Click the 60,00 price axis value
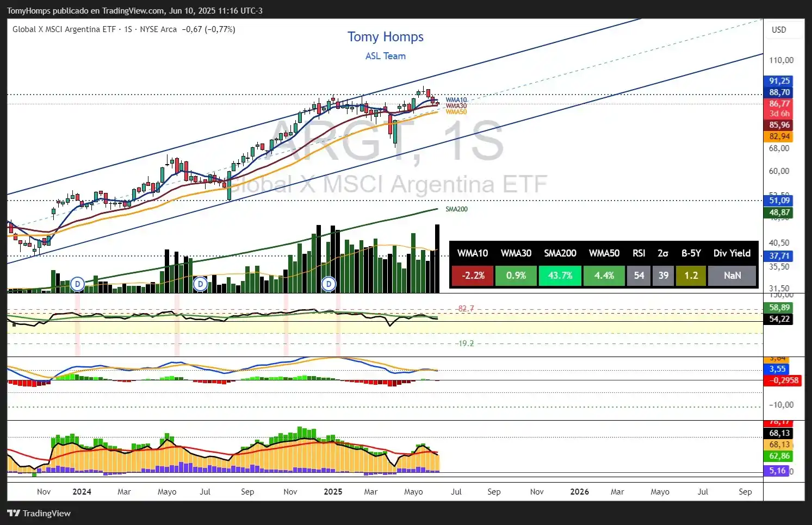The height and width of the screenshot is (525, 812). [779, 171]
